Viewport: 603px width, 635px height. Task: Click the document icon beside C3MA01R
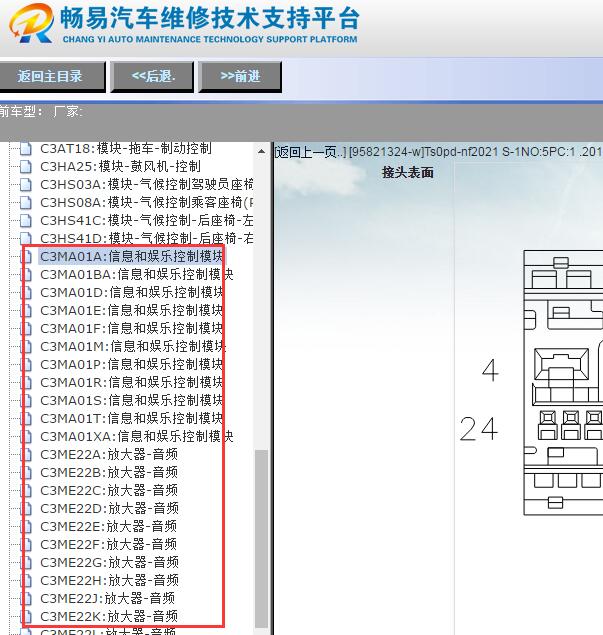coord(27,382)
